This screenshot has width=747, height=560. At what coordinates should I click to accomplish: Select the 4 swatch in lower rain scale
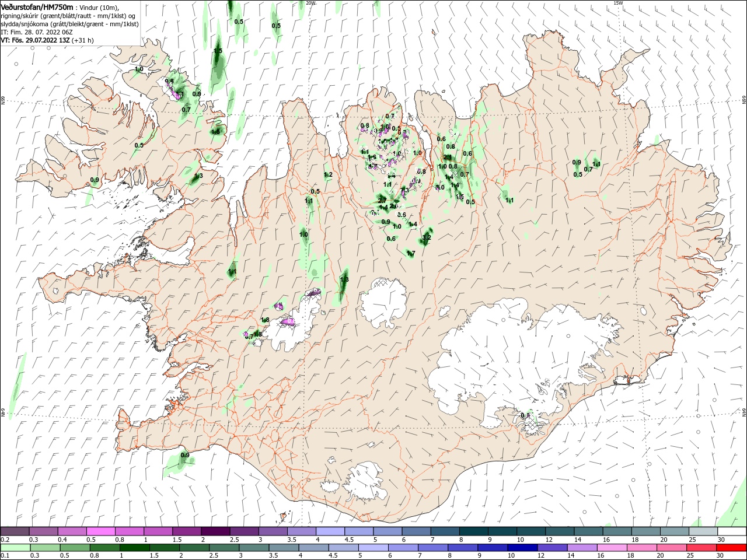click(x=313, y=548)
